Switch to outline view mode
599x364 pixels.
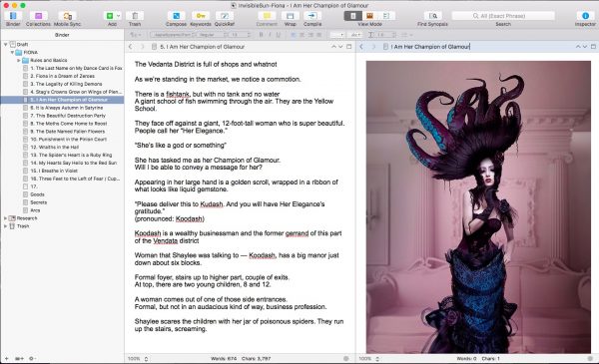tap(386, 16)
